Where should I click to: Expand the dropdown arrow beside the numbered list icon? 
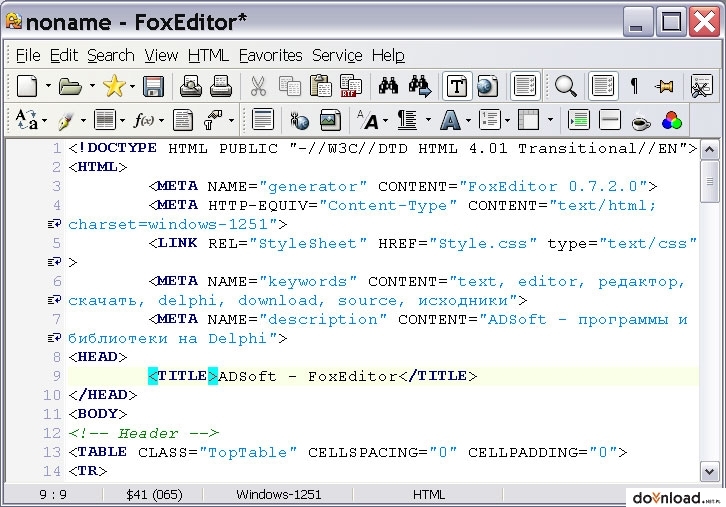(507, 121)
